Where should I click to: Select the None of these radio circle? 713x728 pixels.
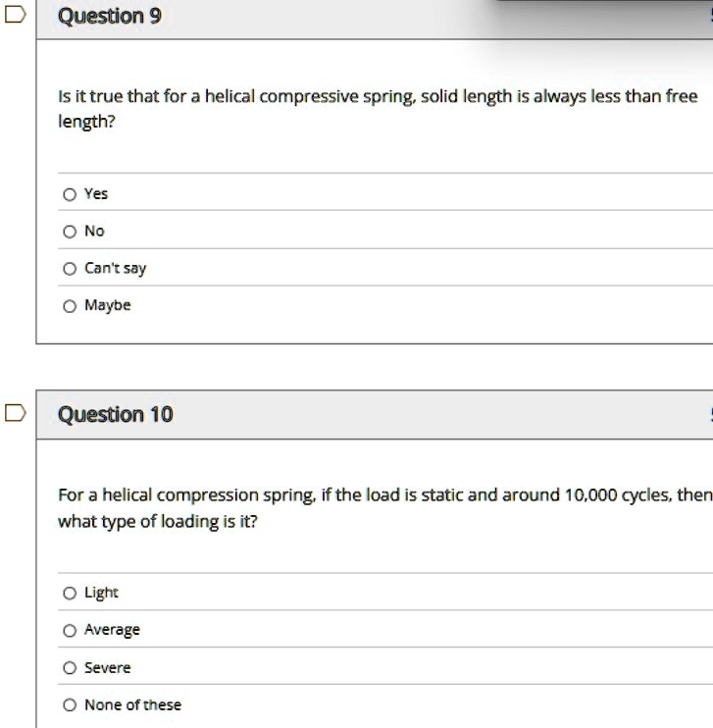70,704
